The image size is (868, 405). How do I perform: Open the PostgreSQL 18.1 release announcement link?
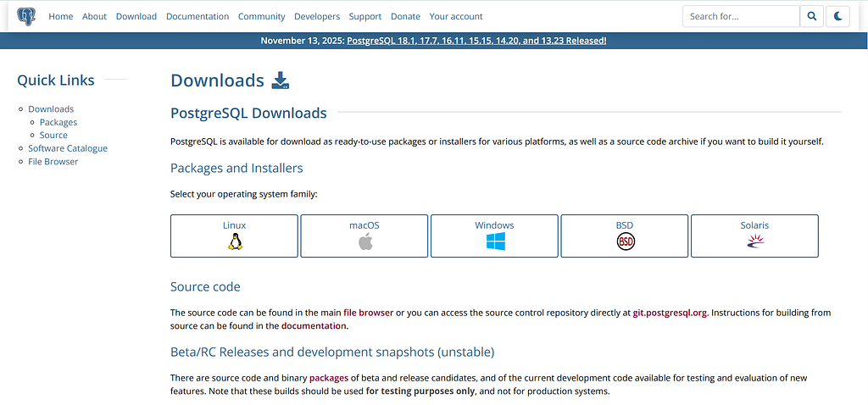[476, 41]
